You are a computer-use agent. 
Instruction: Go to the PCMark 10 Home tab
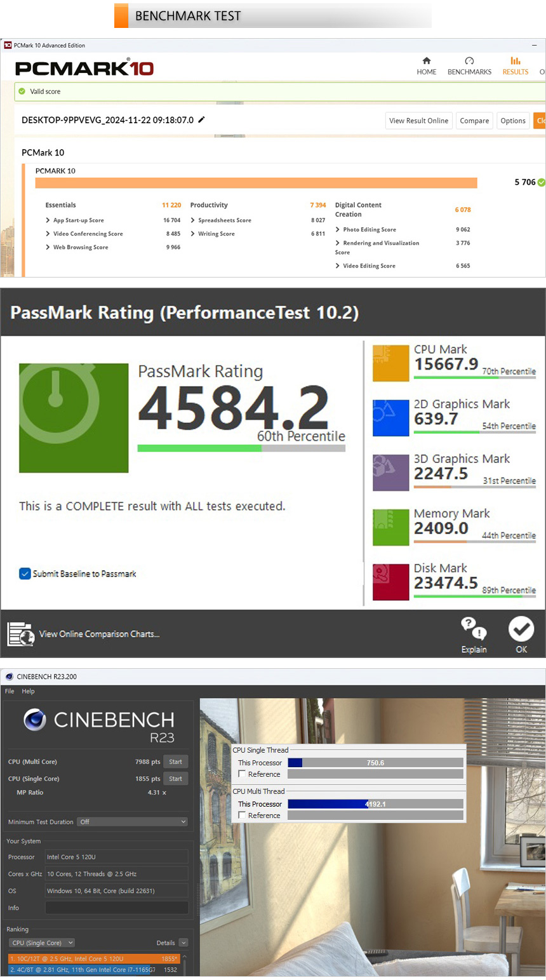427,66
